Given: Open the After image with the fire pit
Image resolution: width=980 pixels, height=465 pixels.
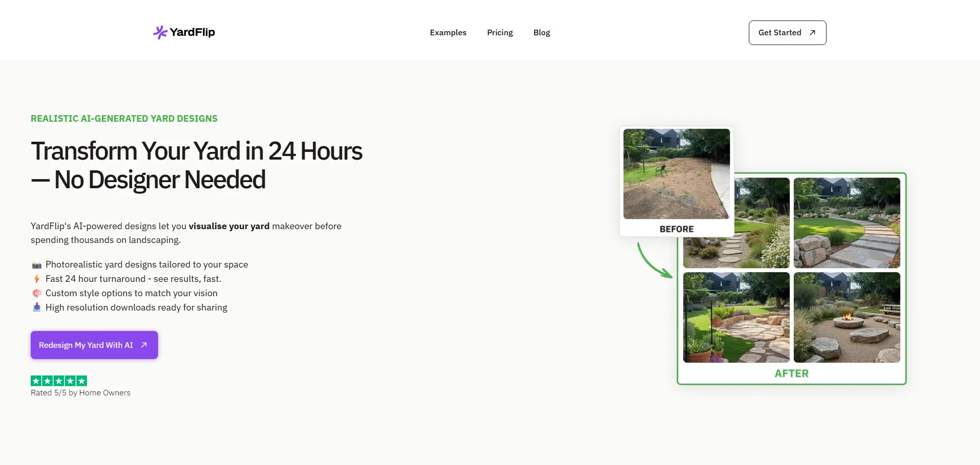Looking at the screenshot, I should coord(847,317).
